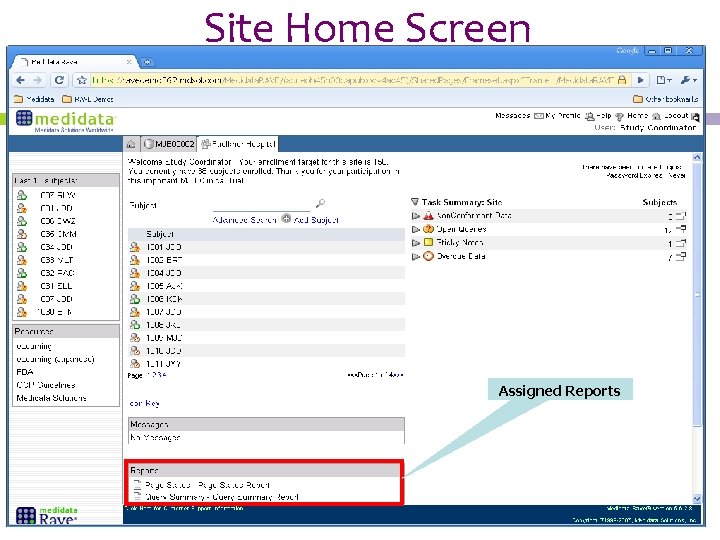
Task: Open subject 1009 in the table
Action: [x=164, y=338]
